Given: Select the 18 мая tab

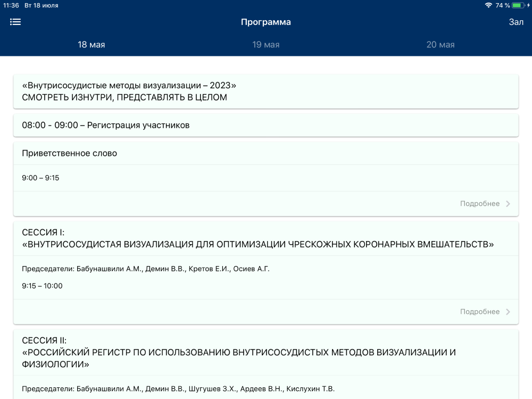Looking at the screenshot, I should tap(92, 45).
